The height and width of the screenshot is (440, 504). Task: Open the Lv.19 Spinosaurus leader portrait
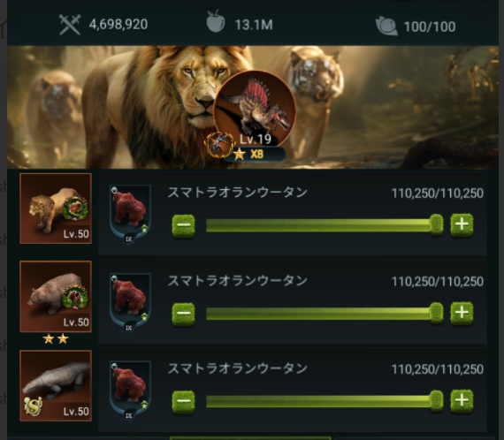255,108
